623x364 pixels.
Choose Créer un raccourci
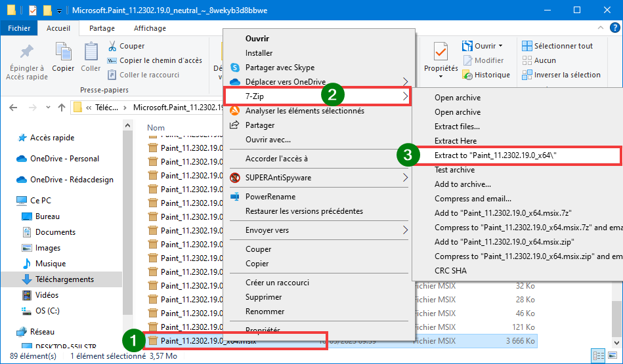(x=319, y=282)
